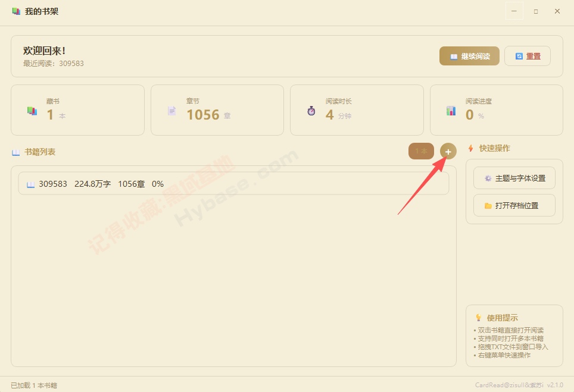Select the book entry 309583 in list
Screen dimensions: 574x392
(x=233, y=184)
